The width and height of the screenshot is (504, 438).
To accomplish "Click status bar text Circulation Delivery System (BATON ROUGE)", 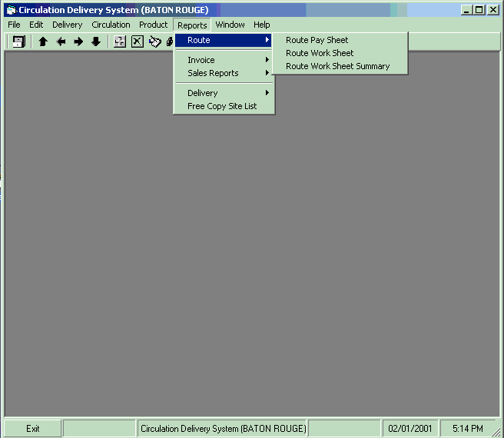I will [x=223, y=429].
